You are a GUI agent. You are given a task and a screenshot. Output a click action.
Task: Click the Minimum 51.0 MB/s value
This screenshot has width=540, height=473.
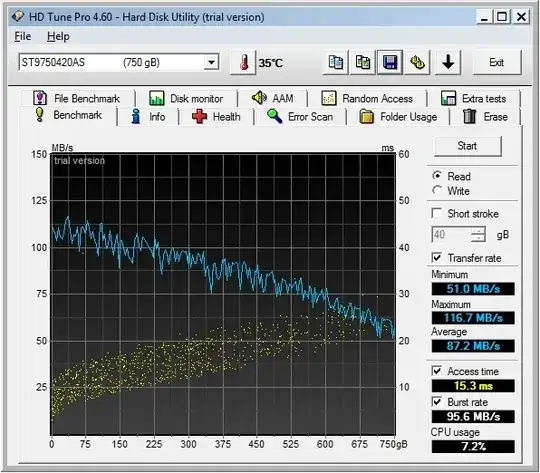[x=473, y=289]
